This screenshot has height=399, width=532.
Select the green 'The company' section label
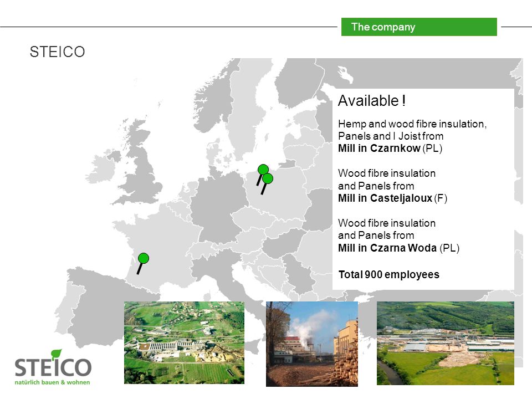tap(419, 27)
